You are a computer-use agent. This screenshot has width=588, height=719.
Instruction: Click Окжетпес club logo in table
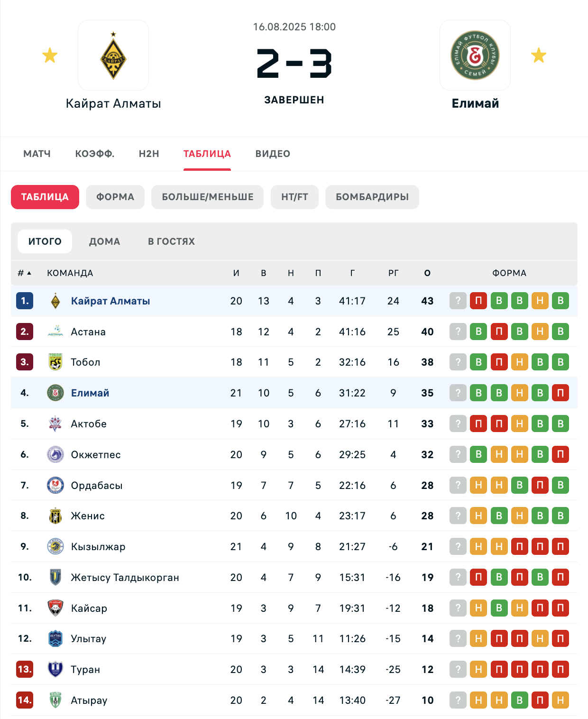(x=55, y=454)
